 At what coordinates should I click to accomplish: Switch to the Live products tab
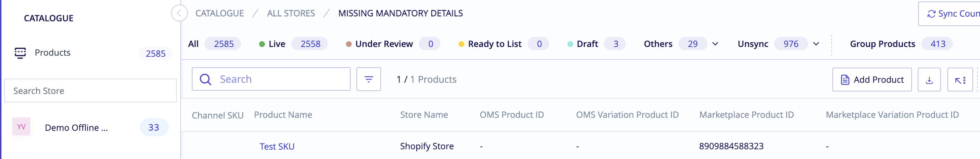[x=293, y=44]
